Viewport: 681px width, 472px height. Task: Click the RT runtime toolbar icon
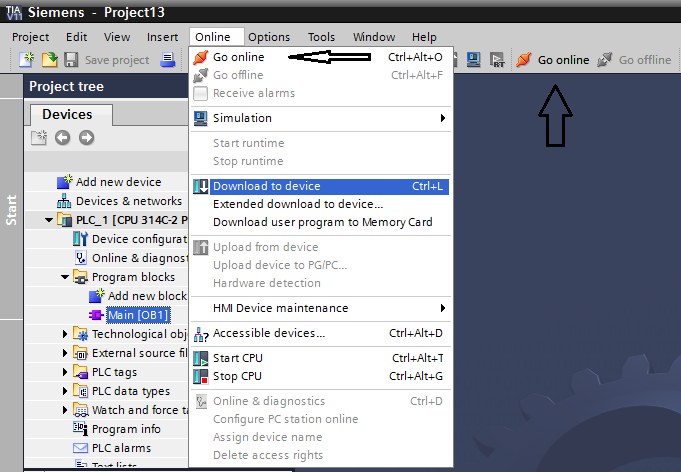pyautogui.click(x=497, y=59)
